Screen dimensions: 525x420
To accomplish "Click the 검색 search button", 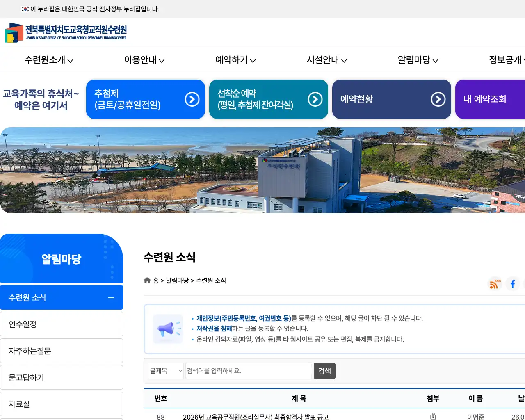I will [324, 371].
